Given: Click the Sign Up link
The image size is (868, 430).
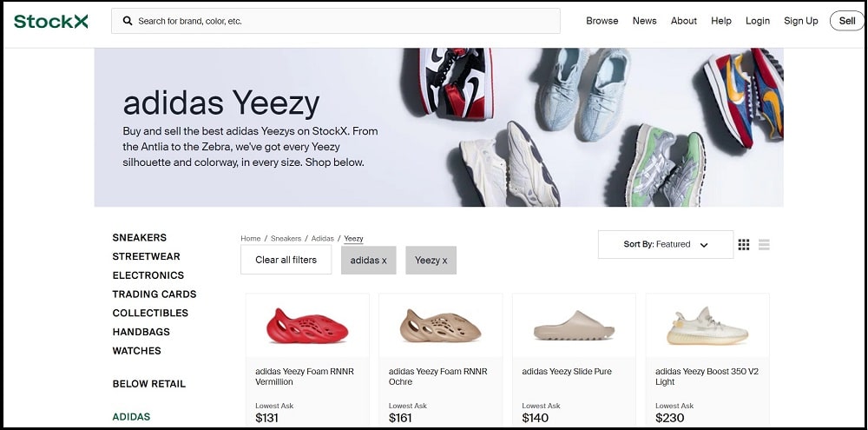Looking at the screenshot, I should (x=800, y=21).
